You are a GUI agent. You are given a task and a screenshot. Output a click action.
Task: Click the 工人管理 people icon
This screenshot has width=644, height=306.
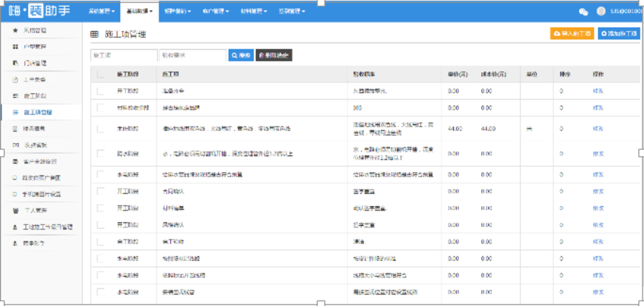pos(16,210)
